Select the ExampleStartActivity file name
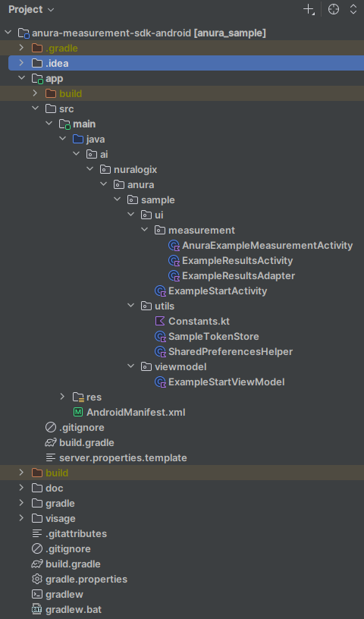The width and height of the screenshot is (364, 619). pos(218,291)
